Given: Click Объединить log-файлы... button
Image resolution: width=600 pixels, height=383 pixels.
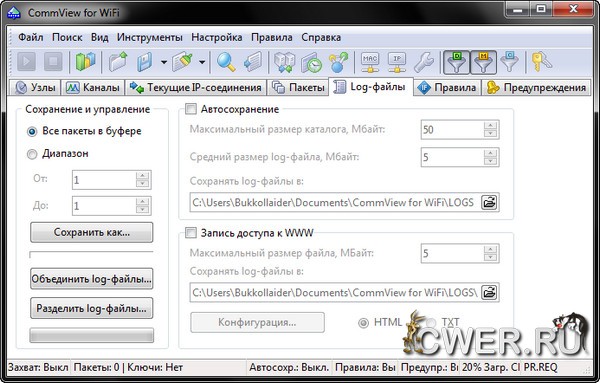Looking at the screenshot, I should (x=91, y=279).
